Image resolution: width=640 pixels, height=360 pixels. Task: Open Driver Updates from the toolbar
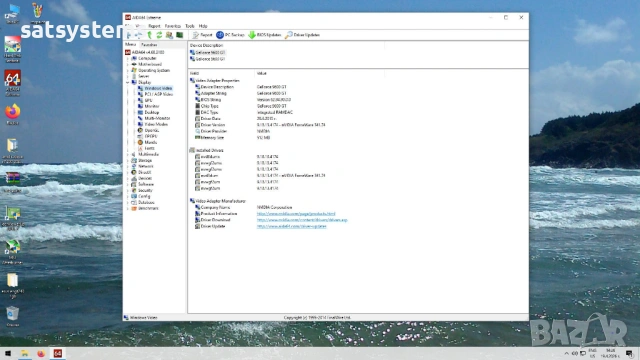coord(302,35)
